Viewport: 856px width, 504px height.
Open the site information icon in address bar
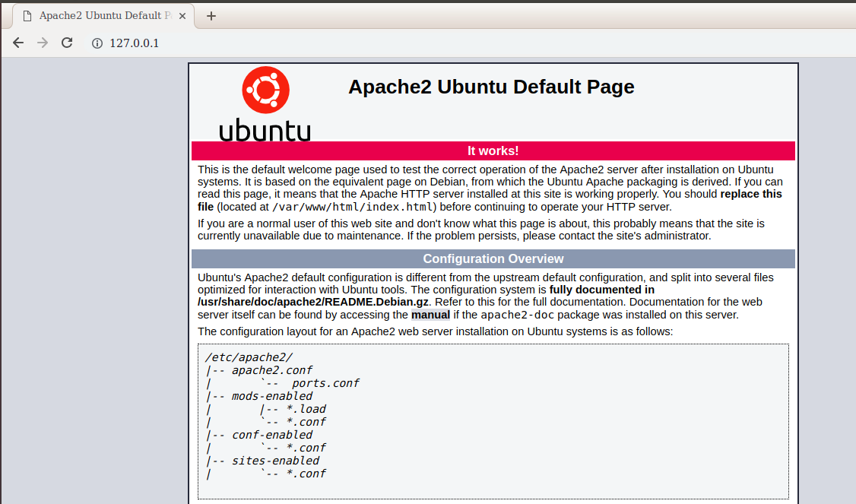coord(96,43)
